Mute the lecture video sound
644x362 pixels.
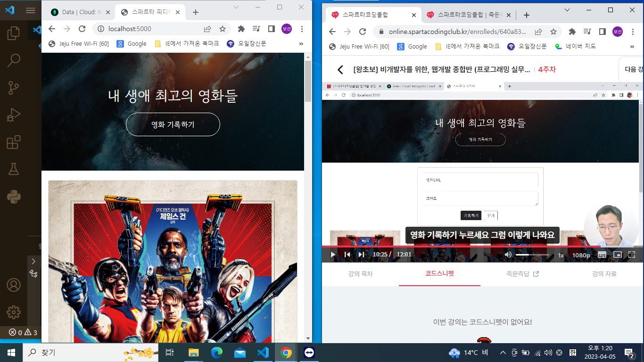point(508,255)
